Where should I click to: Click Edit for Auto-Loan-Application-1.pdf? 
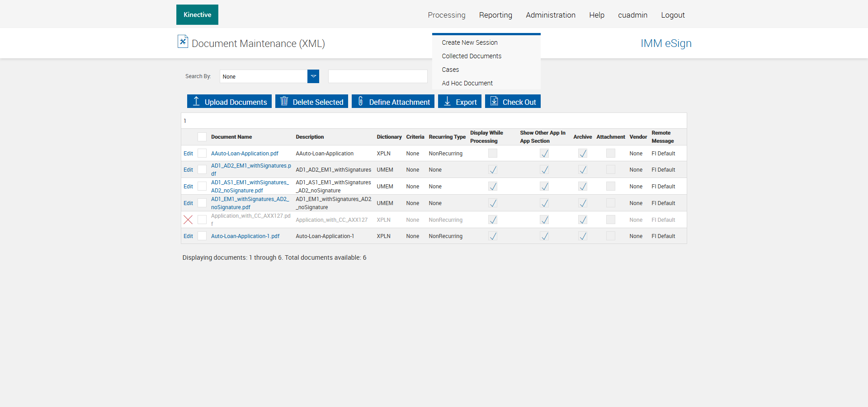pos(188,236)
